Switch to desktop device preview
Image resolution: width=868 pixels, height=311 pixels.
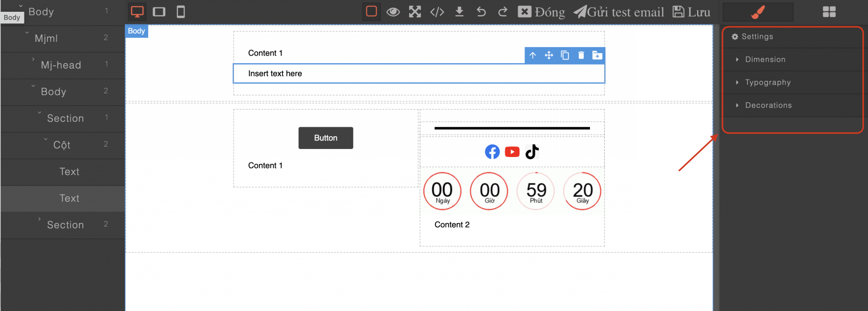click(x=137, y=12)
